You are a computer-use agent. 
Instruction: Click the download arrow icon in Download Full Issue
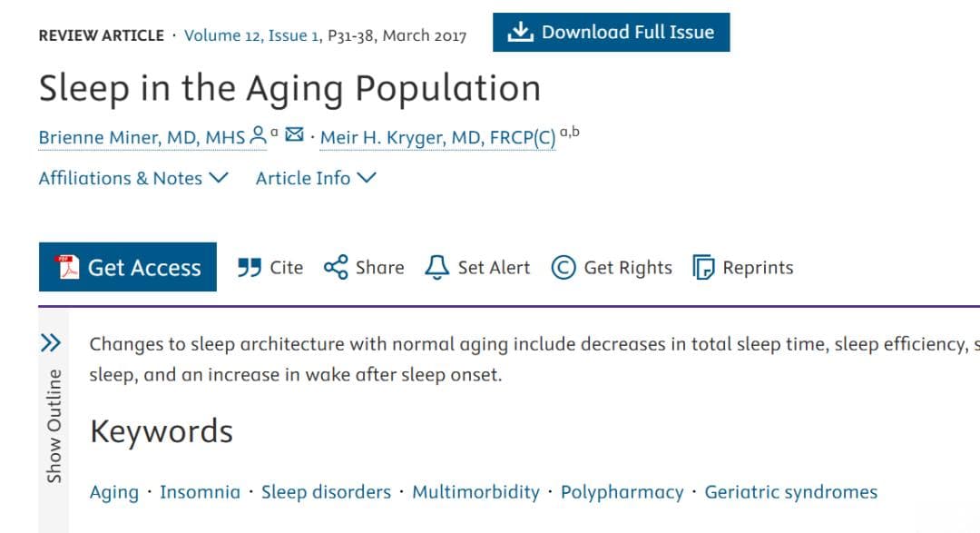(519, 32)
